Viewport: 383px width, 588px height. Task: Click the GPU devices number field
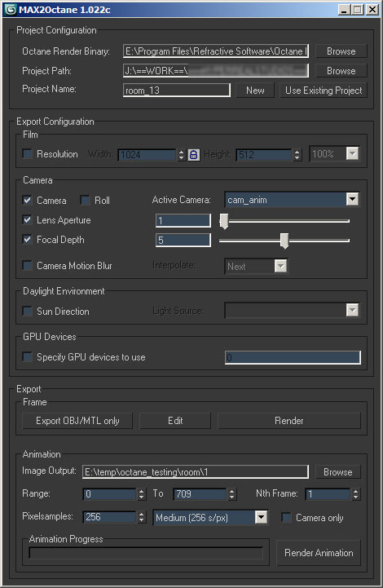coord(293,357)
